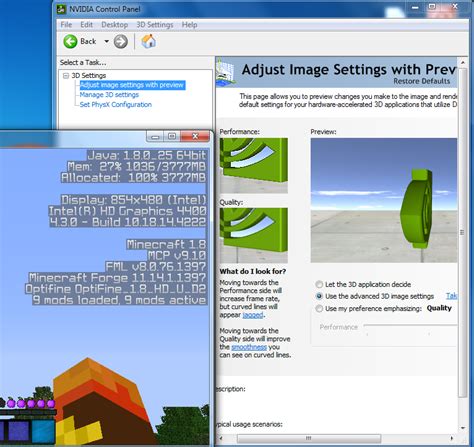Click the horizontal scrollbar thumb
The height and width of the screenshot is (447, 474).
click(x=309, y=438)
